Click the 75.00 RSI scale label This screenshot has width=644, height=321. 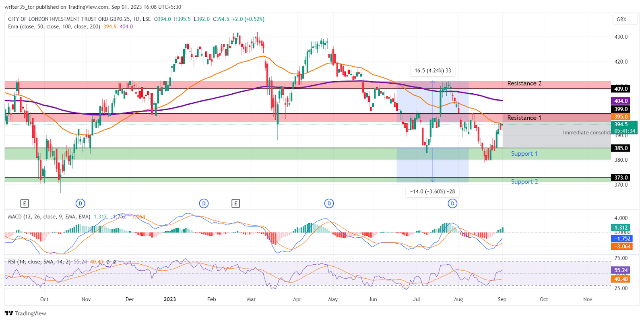pyautogui.click(x=621, y=258)
